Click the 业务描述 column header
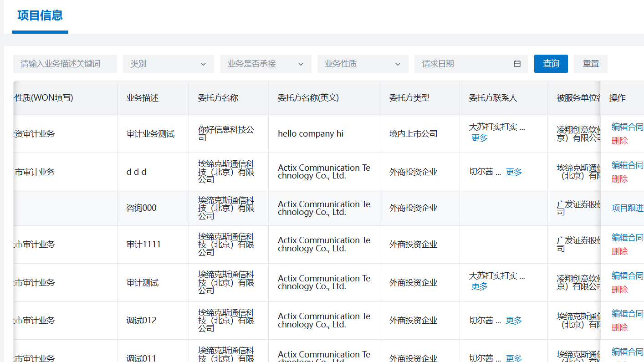The image size is (644, 362). [143, 98]
